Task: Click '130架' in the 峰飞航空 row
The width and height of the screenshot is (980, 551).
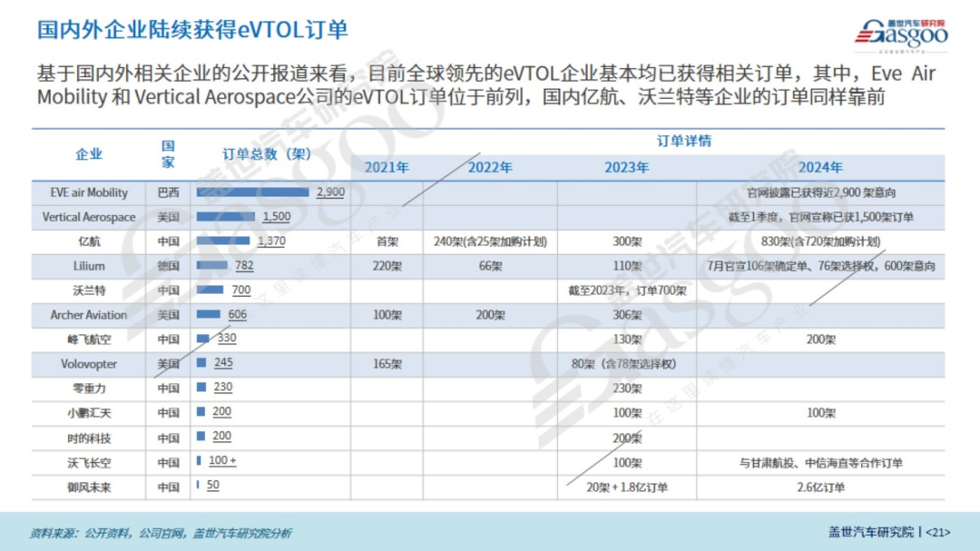Action: [x=627, y=339]
